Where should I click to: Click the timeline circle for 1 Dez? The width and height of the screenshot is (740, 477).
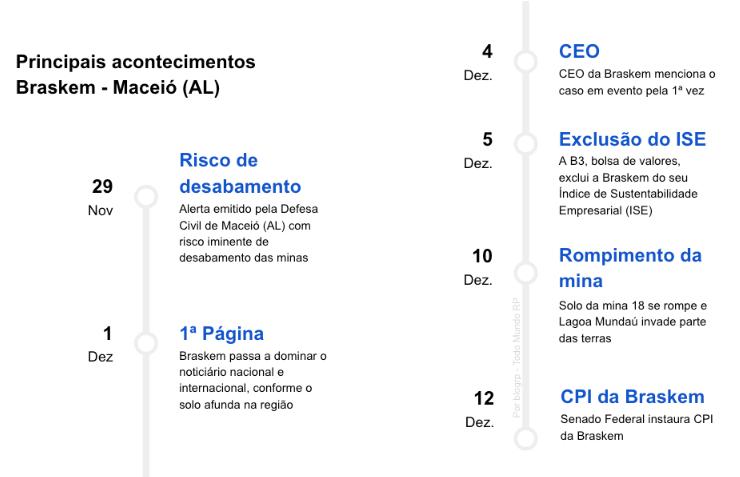coord(147,344)
